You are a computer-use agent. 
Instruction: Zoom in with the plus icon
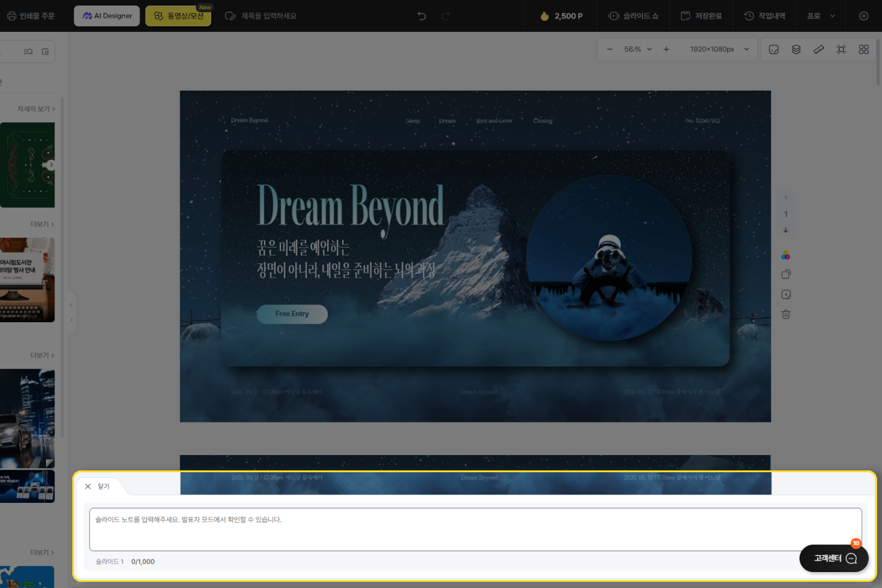(x=666, y=49)
